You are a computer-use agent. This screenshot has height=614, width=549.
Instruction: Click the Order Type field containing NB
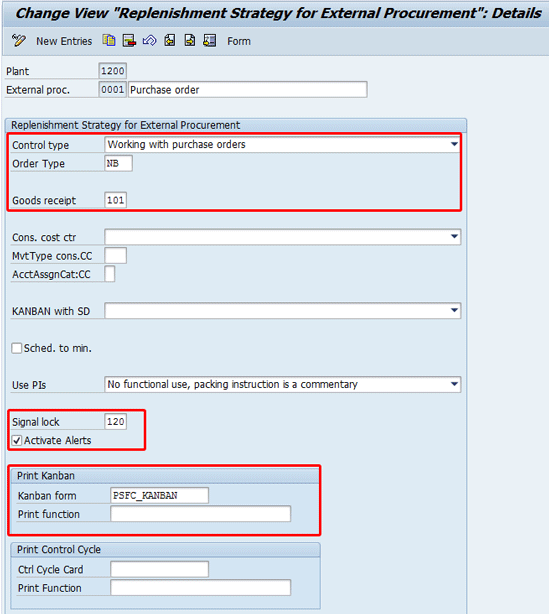[119, 163]
